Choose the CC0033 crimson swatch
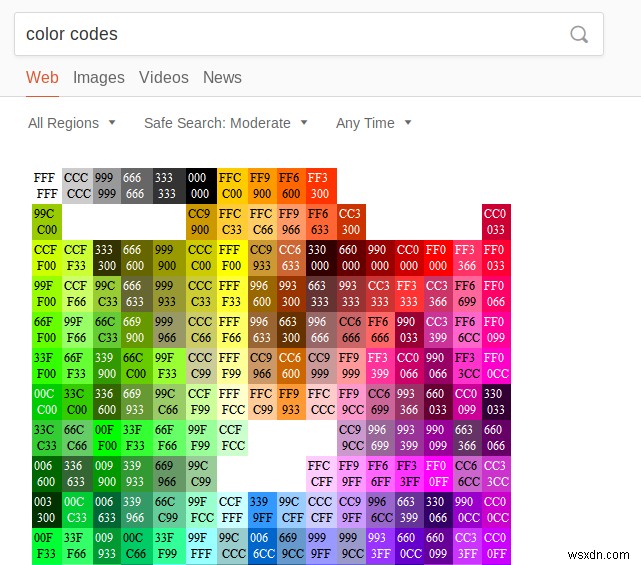Screen dimensions: 641x565 (x=496, y=222)
